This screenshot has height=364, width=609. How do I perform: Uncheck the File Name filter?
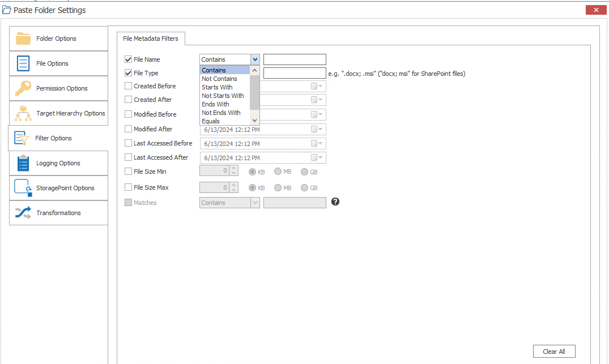128,59
